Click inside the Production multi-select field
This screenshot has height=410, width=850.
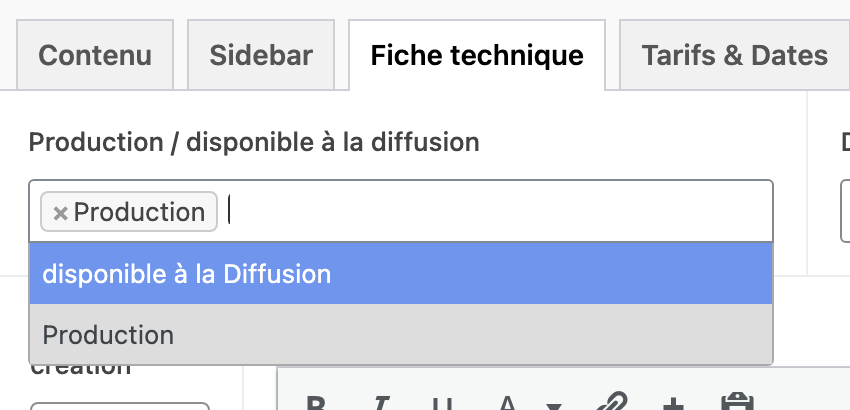pyautogui.click(x=500, y=211)
